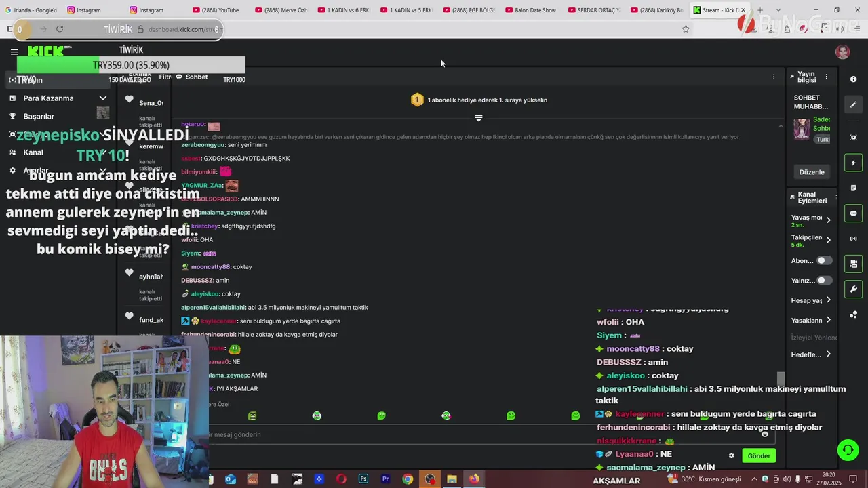Viewport: 868px width, 488px height.
Task: Expand the Para Kazanma sidebar section
Action: pos(103,98)
